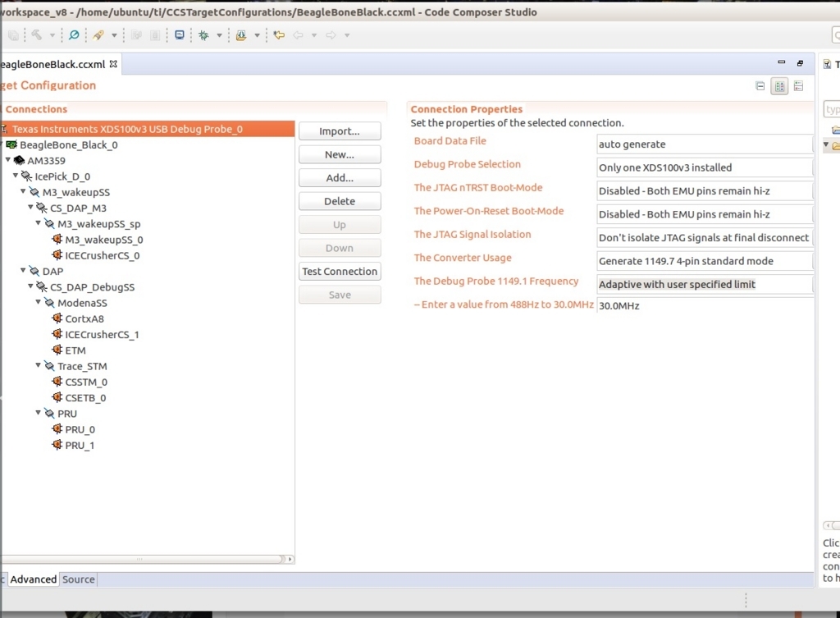
Task: Click the forward navigation arrow icon
Action: pos(331,35)
